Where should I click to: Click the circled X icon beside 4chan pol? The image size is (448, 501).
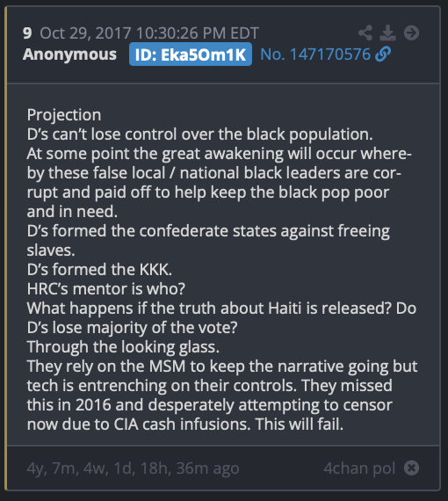click(411, 468)
